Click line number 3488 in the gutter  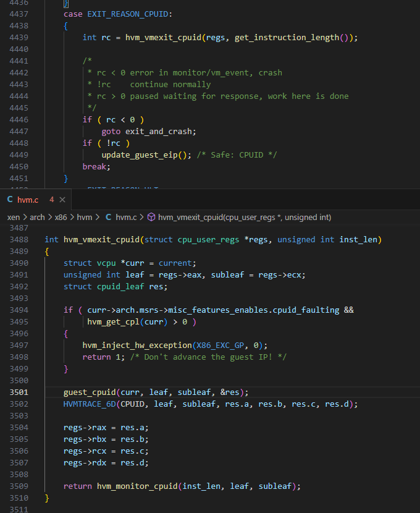19,239
